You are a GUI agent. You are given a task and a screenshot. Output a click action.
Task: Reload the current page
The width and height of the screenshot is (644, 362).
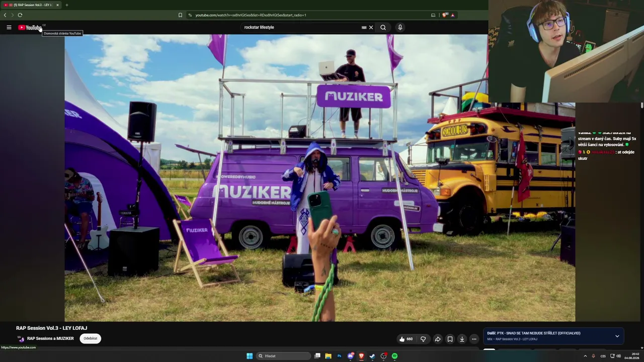point(20,15)
